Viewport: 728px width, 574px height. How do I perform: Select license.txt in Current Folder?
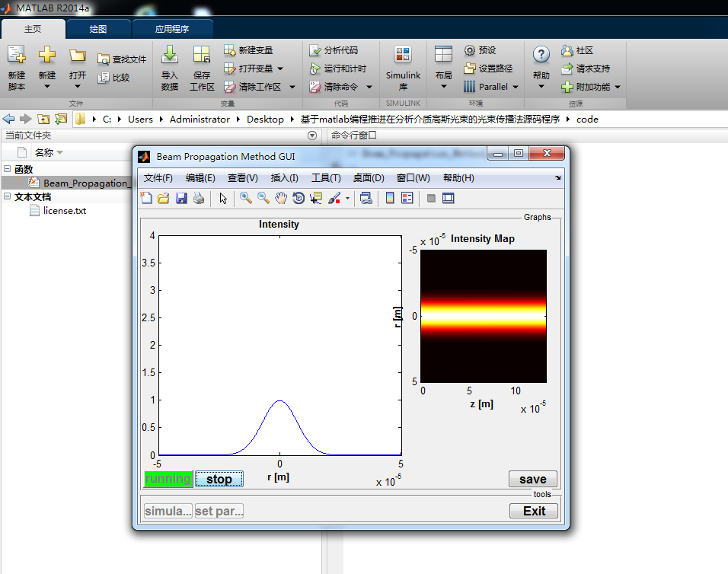(65, 211)
